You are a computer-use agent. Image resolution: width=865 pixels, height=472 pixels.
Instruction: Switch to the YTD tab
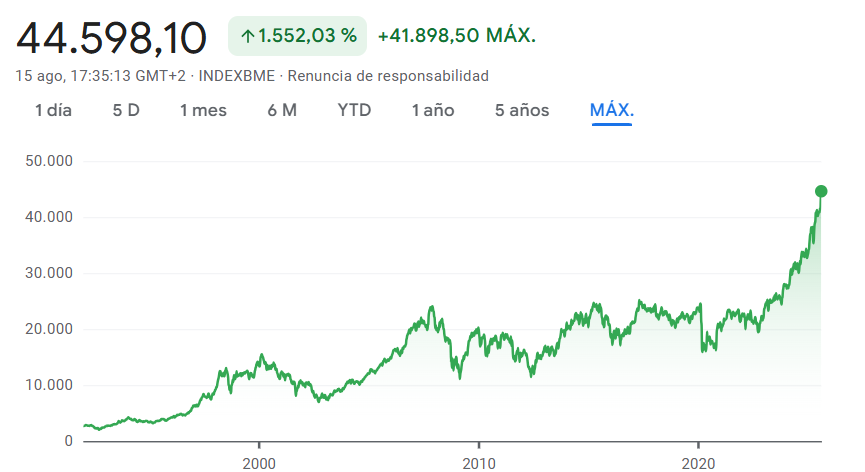(x=354, y=110)
